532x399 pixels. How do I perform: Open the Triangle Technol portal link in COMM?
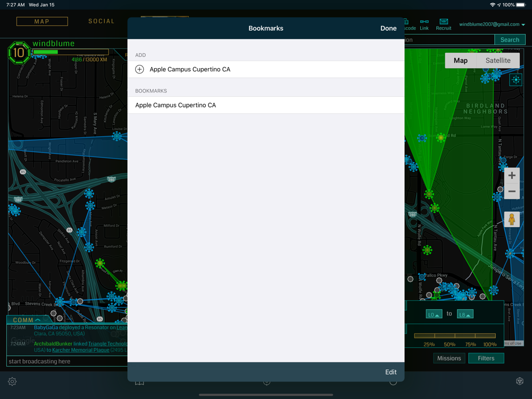(x=107, y=344)
